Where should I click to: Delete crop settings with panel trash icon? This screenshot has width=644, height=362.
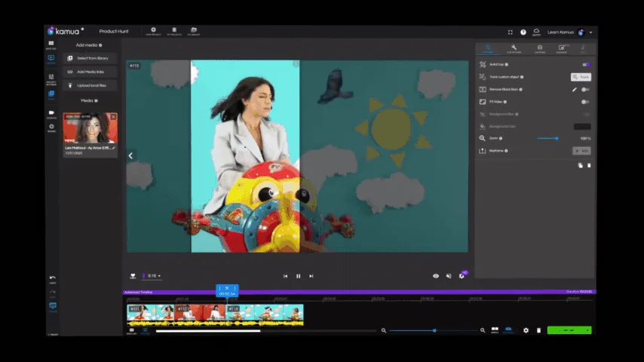(589, 166)
